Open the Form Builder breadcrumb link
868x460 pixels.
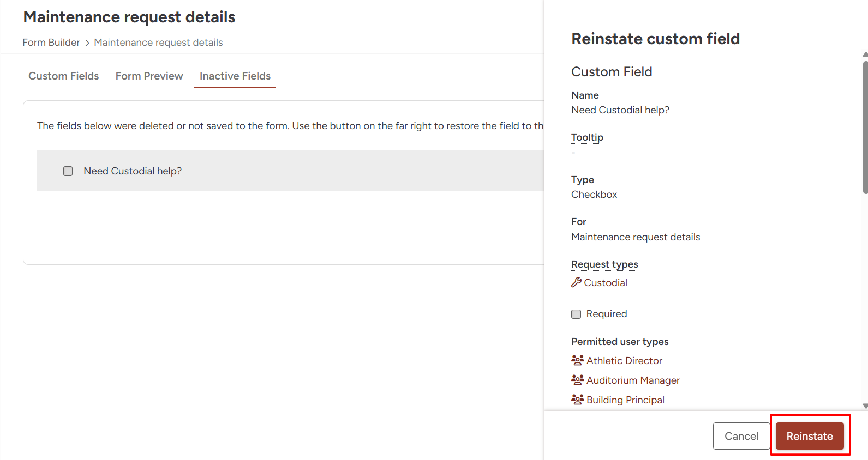point(51,43)
